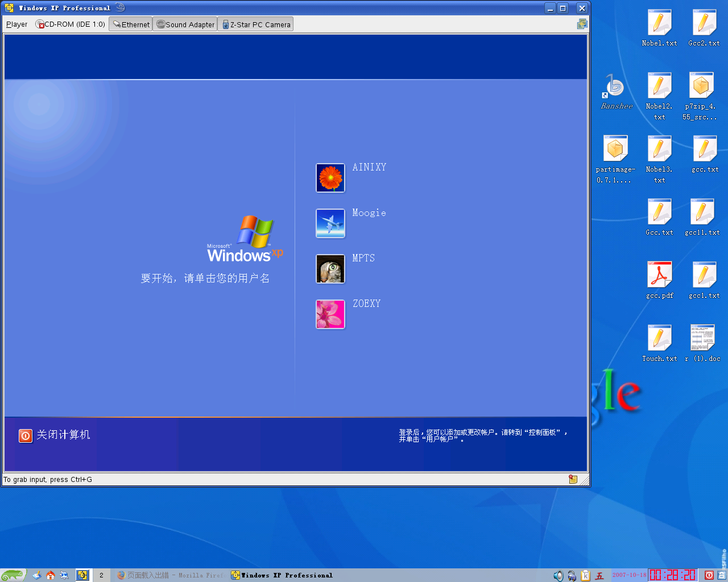Screen dimensions: 728x582
Task: Open Nobel2.txt desktop file
Action: pos(659,95)
